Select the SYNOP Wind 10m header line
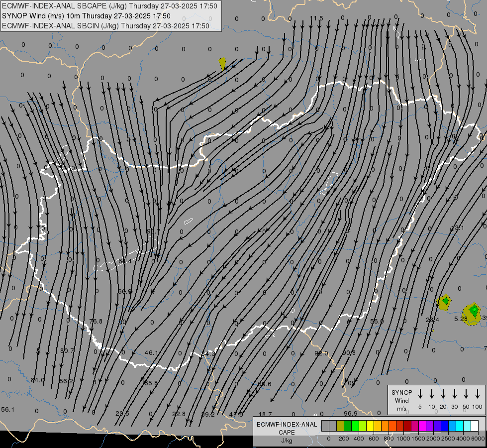The image size is (487, 448). 86,16
